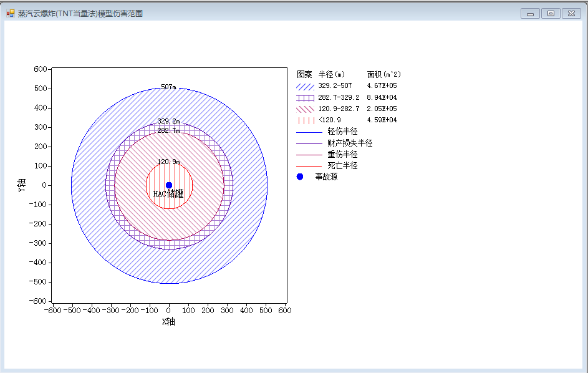The width and height of the screenshot is (588, 373).
Task: Click the 轻伤半径 legend label
Action: [x=342, y=132]
